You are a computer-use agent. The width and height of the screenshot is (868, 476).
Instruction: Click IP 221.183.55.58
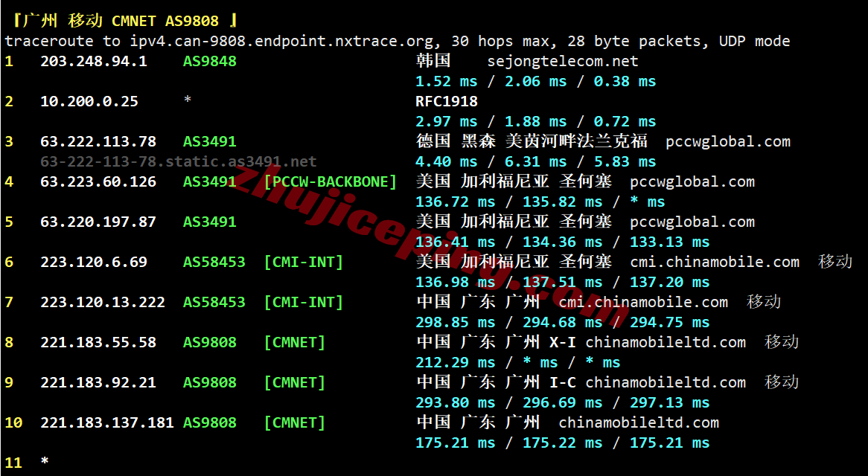98,342
